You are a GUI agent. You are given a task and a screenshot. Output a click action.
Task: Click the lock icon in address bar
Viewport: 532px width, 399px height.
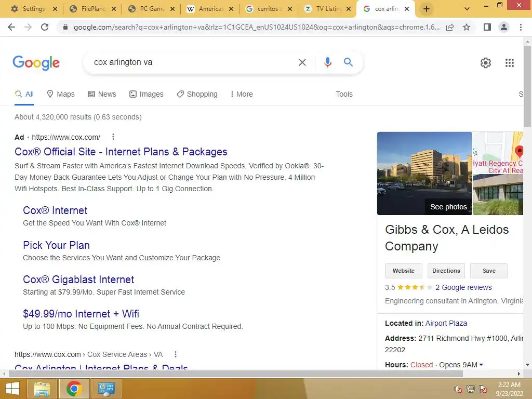point(65,27)
